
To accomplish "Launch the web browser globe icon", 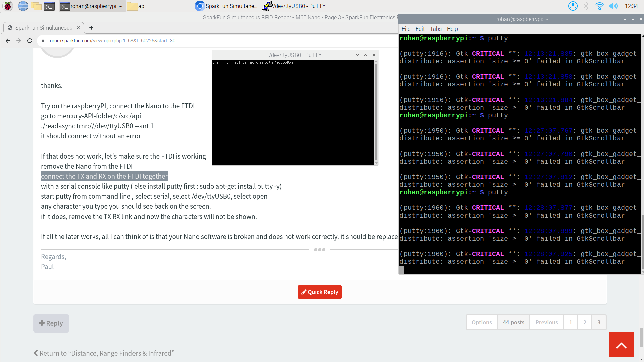I will pyautogui.click(x=23, y=6).
